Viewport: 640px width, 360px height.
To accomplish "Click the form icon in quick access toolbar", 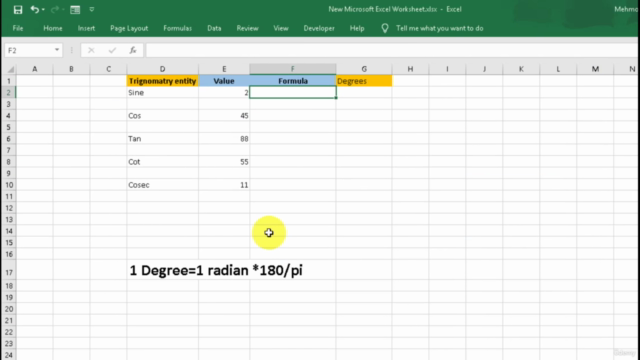I will 75,10.
